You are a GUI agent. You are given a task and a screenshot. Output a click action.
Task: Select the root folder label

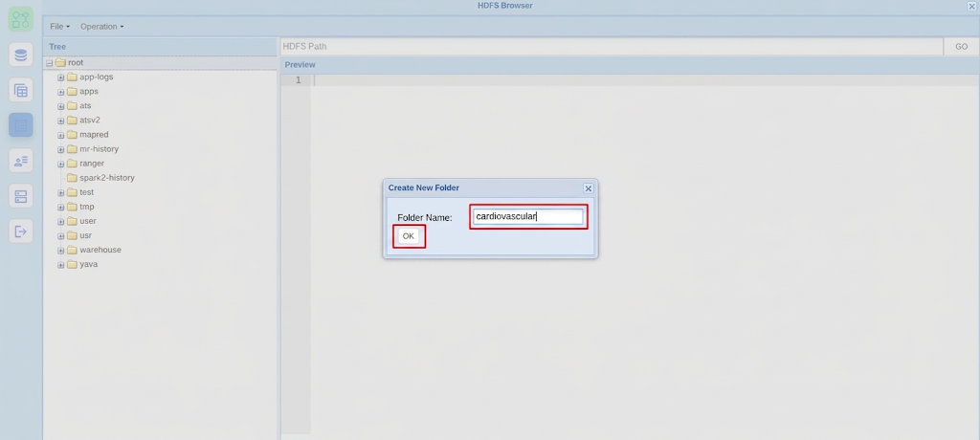click(76, 62)
